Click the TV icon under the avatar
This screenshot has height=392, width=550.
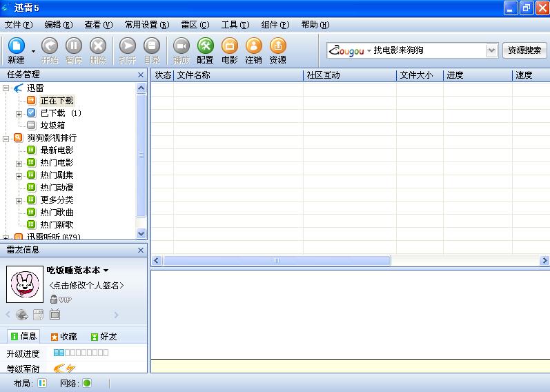click(55, 315)
